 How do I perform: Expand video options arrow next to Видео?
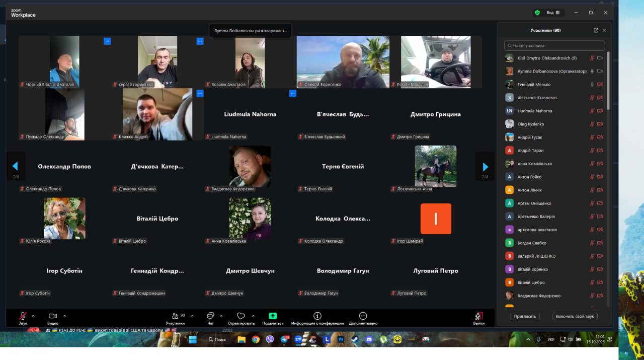click(64, 316)
